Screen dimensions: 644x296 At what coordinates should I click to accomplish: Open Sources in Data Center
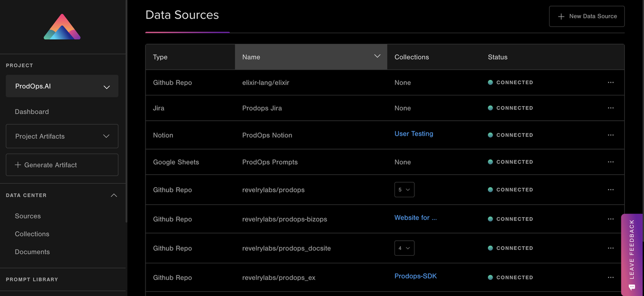pos(28,216)
